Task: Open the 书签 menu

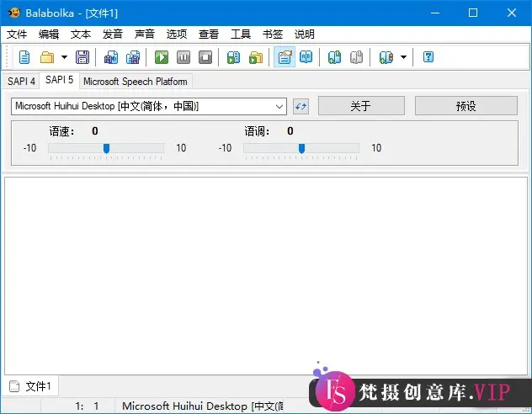Action: (273, 34)
